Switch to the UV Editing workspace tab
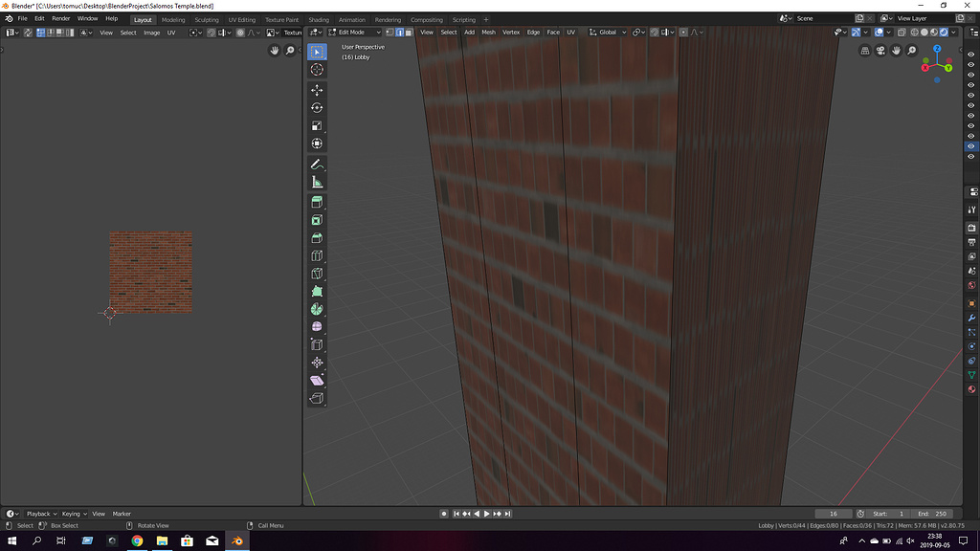Viewport: 980px width, 551px height. (242, 19)
